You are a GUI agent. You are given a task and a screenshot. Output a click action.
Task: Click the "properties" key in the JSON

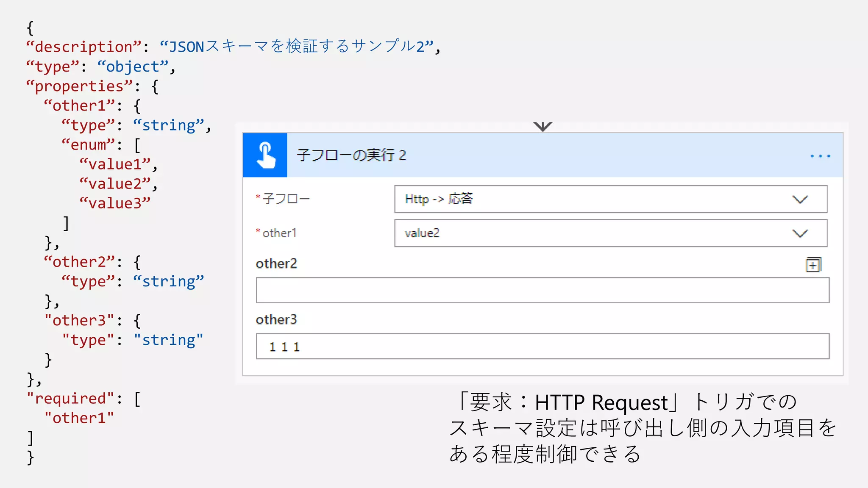[79, 86]
